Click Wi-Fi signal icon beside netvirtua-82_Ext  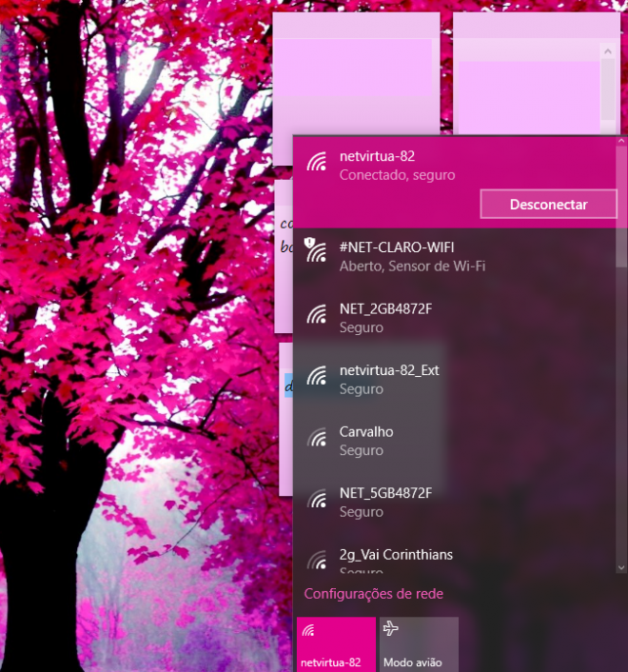317,375
